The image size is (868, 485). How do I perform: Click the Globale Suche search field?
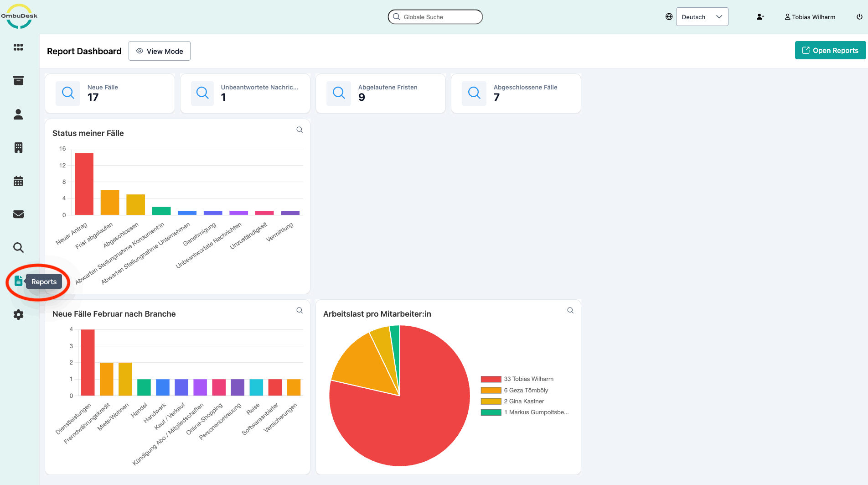pos(435,17)
